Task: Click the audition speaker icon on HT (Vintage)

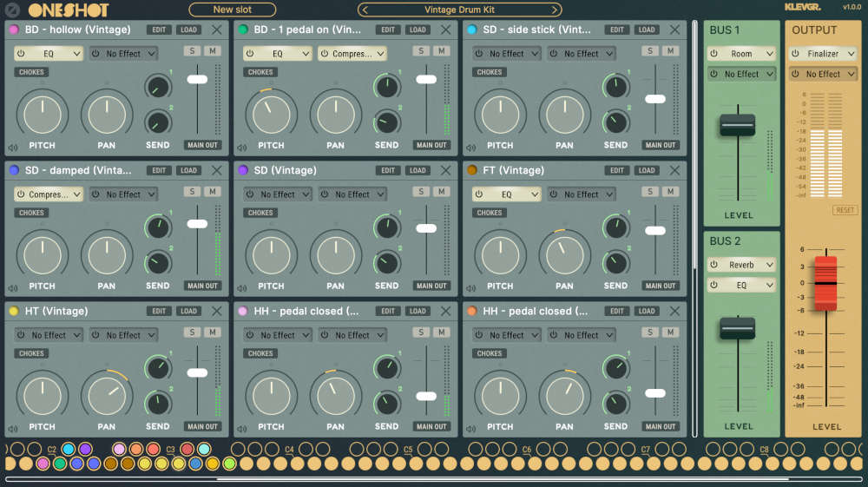Action: click(12, 428)
